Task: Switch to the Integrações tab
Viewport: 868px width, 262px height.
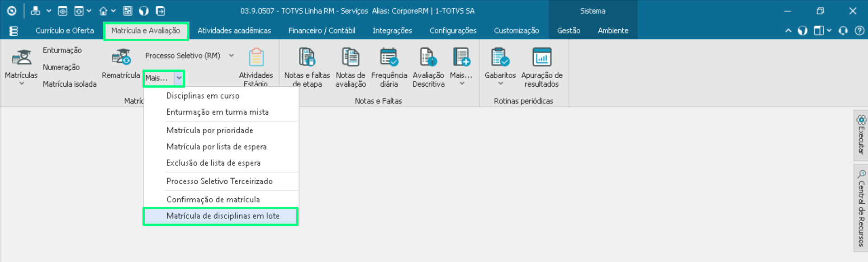Action: pos(392,31)
